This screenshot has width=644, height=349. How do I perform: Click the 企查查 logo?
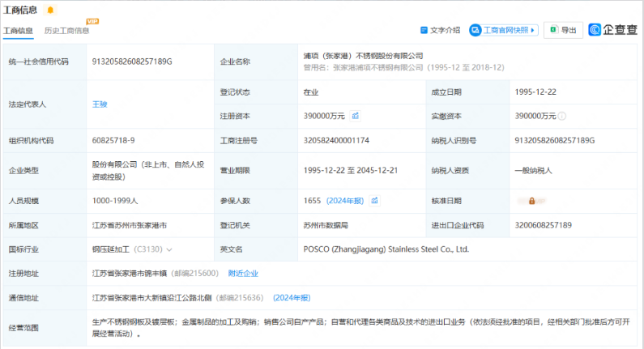612,30
